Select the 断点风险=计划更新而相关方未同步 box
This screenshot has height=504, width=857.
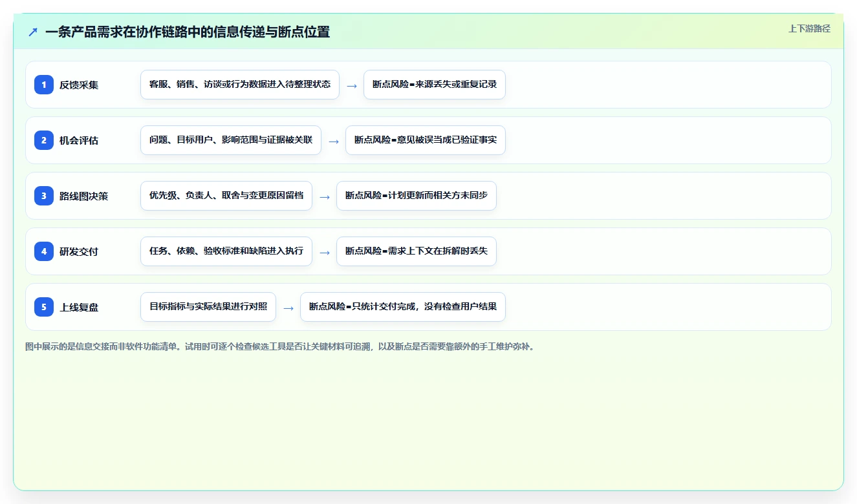417,196
